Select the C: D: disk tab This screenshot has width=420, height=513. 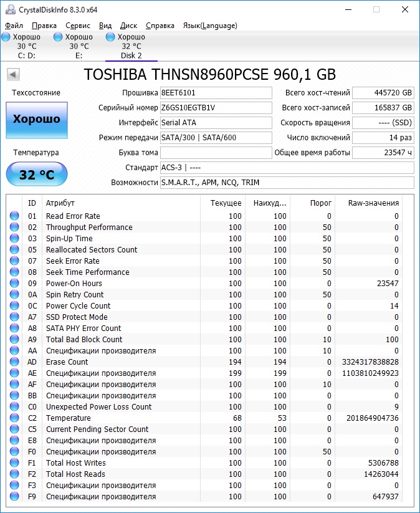[27, 46]
